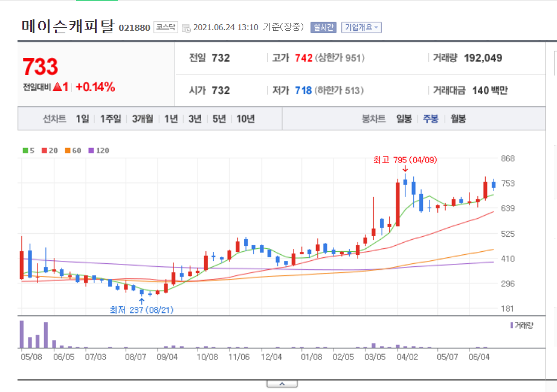
Task: Switch to 일봉 daily candle chart
Action: pyautogui.click(x=404, y=118)
